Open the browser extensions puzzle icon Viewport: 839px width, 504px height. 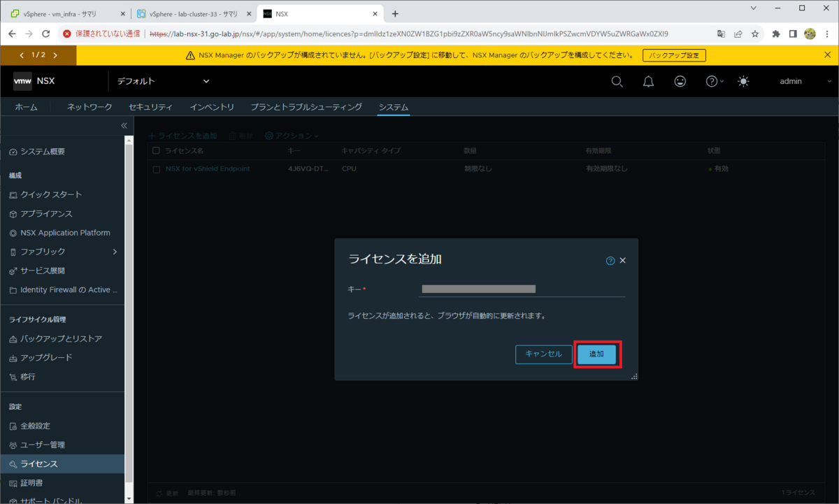776,34
